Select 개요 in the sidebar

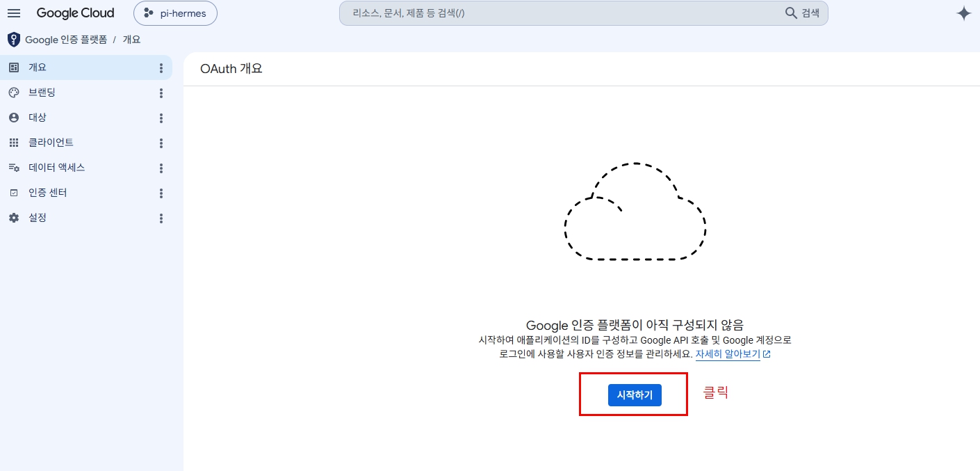(86, 67)
